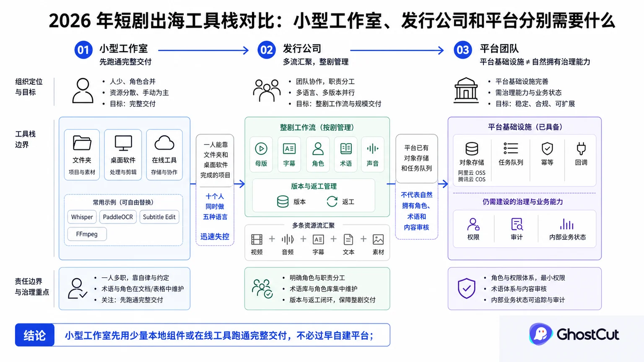Click the three-person group icon beside 团队协作

(267, 90)
